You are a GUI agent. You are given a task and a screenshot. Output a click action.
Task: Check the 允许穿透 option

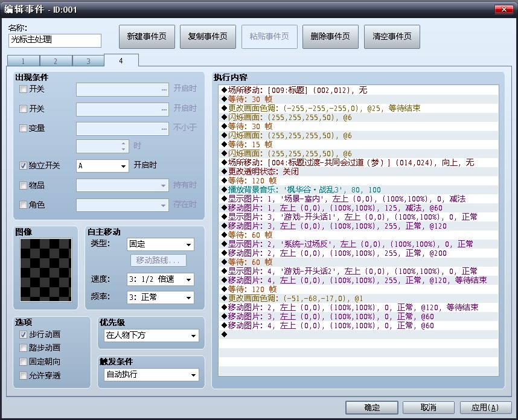coord(23,376)
